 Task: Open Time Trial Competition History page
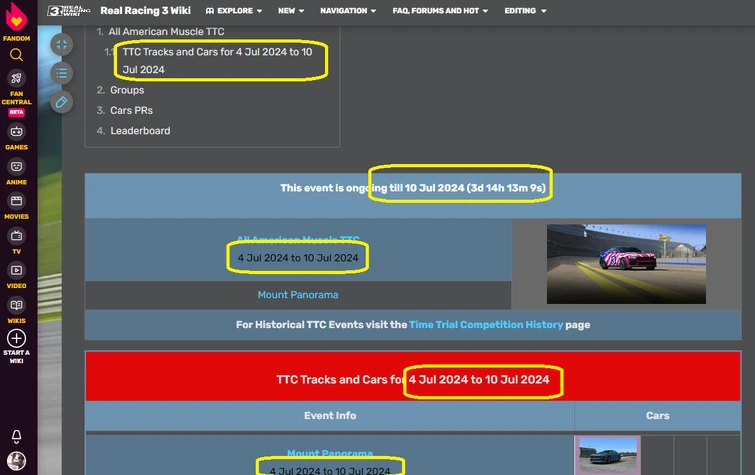(486, 325)
